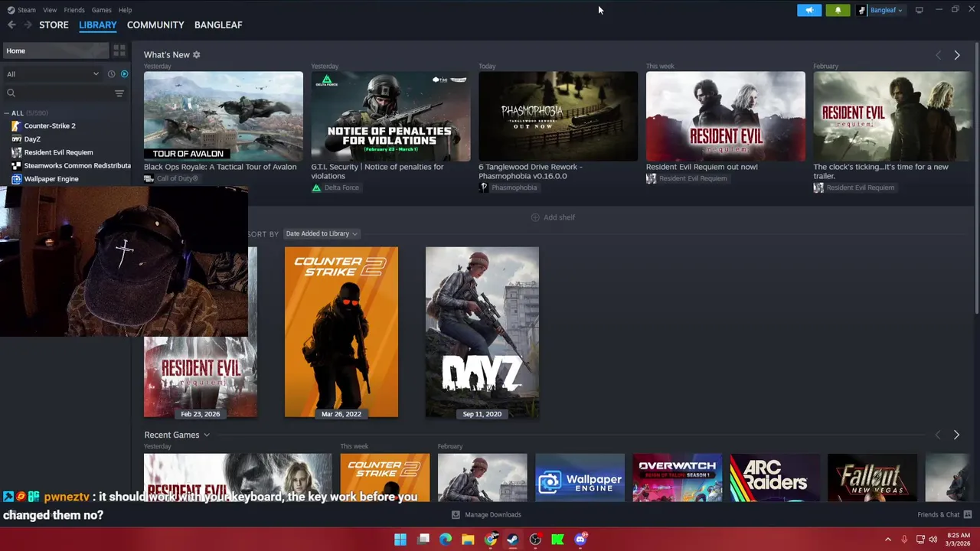Viewport: 980px width, 551px height.
Task: Open the View menu
Action: coord(50,10)
